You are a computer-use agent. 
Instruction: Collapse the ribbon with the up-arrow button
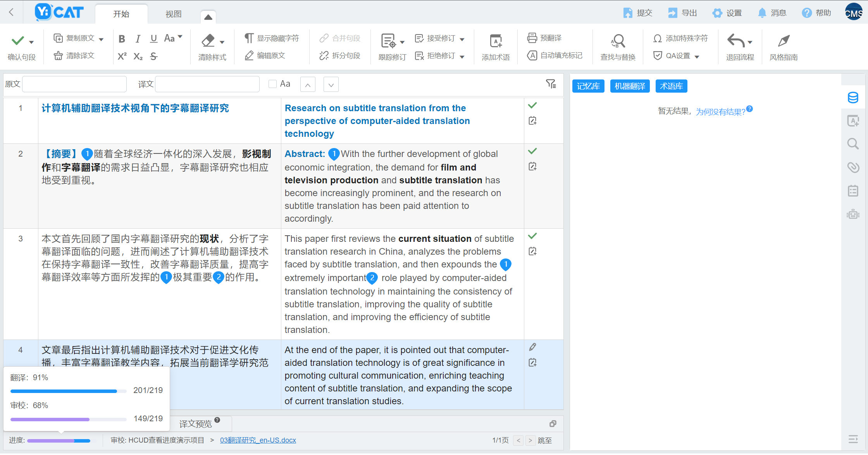pyautogui.click(x=208, y=17)
